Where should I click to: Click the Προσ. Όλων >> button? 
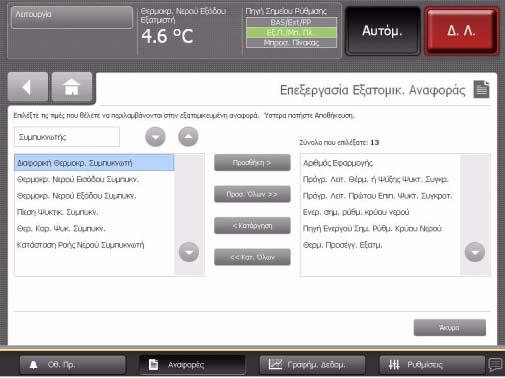pyautogui.click(x=252, y=194)
